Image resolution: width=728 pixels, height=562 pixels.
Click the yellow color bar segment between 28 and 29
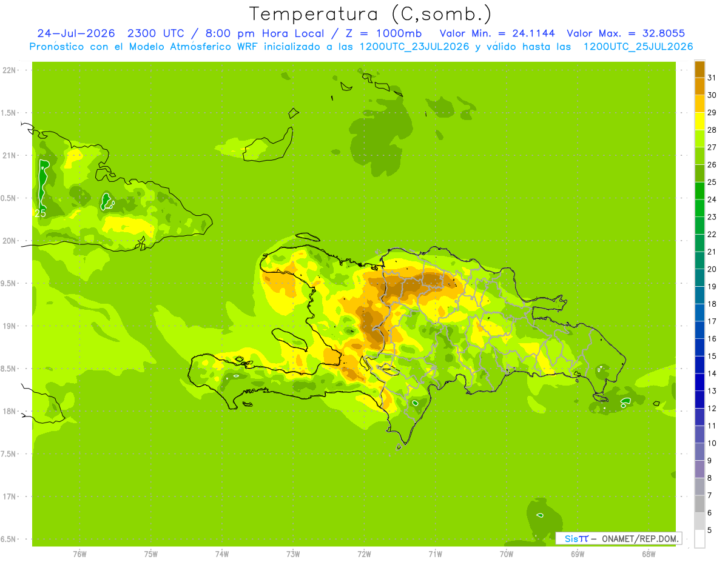click(x=699, y=121)
